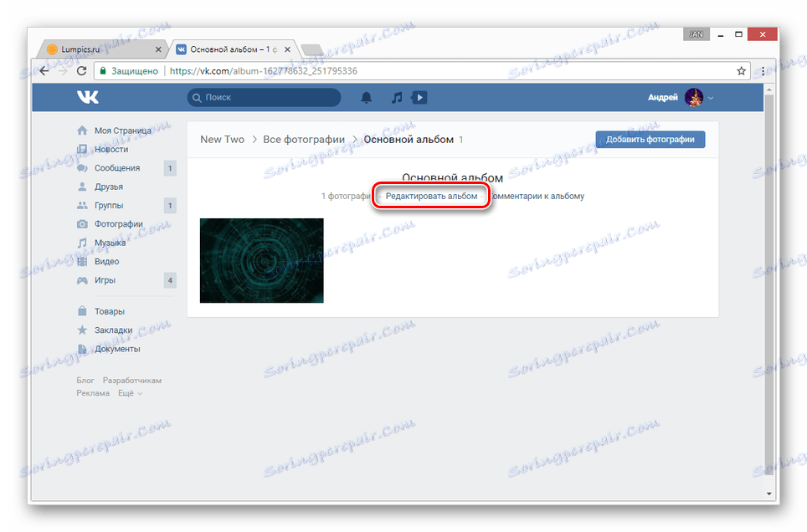
Task: Click scrollbar up arrow
Action: coord(769,90)
